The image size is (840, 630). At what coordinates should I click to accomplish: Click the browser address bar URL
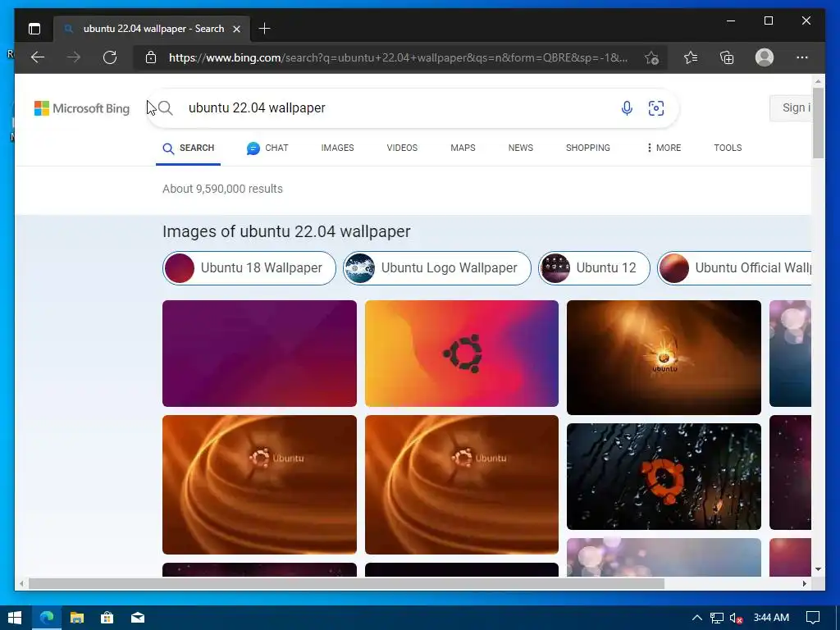398,57
